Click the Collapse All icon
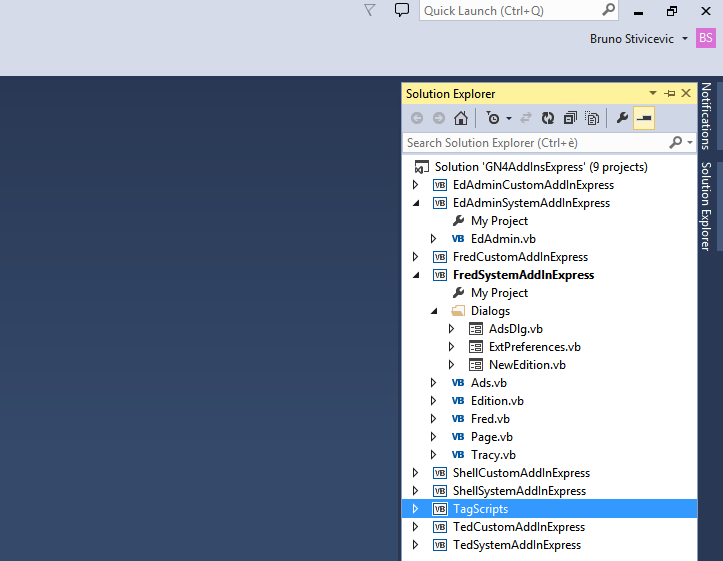The height and width of the screenshot is (561, 723). 570,118
